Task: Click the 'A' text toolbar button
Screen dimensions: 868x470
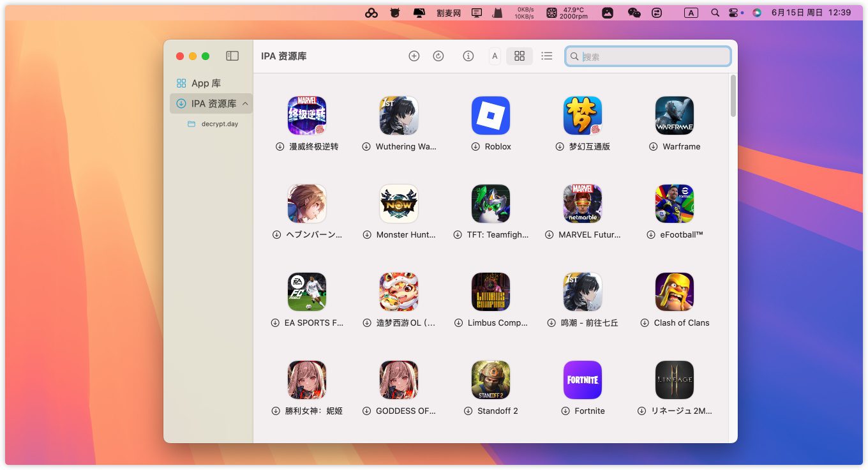Action: coord(495,56)
